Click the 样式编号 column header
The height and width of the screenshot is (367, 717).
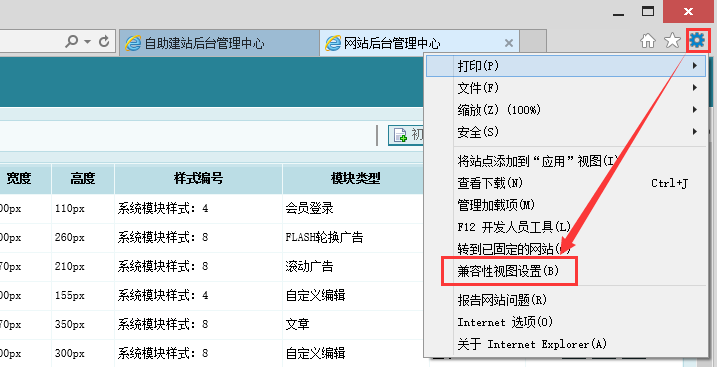(x=198, y=178)
